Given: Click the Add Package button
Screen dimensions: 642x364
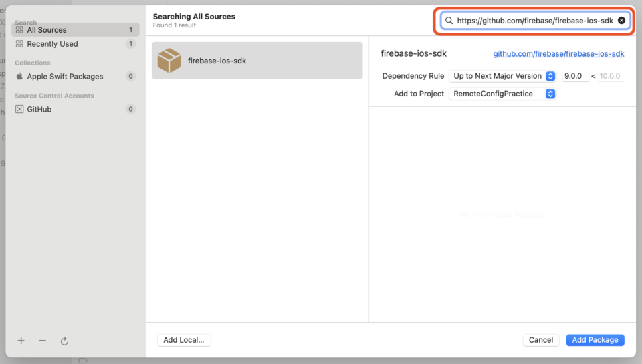Looking at the screenshot, I should pyautogui.click(x=595, y=340).
